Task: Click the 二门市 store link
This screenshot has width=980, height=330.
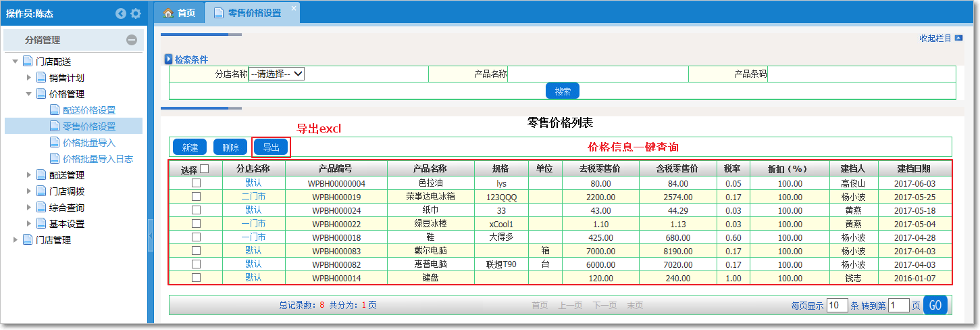Action: [x=253, y=197]
